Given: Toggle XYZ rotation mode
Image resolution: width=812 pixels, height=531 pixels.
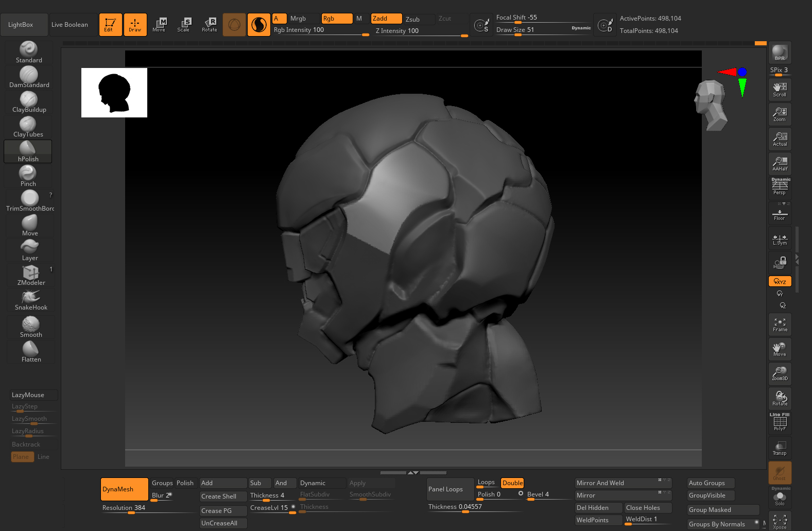Looking at the screenshot, I should (780, 281).
